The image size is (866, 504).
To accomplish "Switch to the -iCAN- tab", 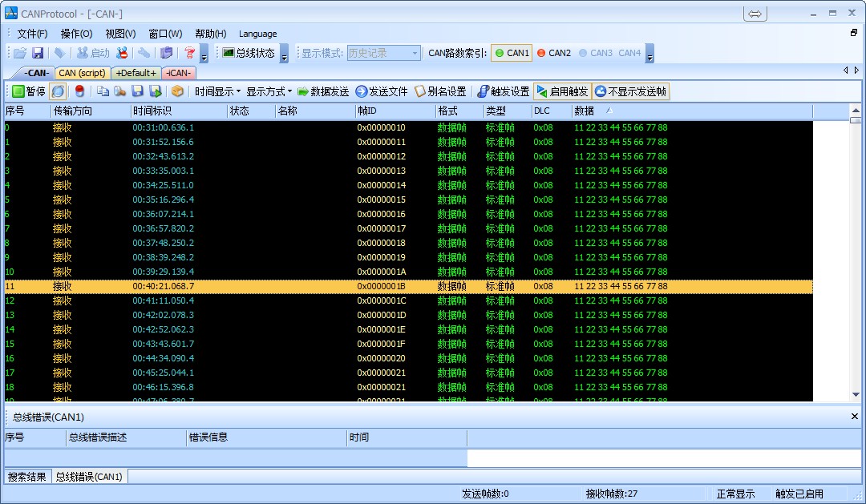I will 178,73.
